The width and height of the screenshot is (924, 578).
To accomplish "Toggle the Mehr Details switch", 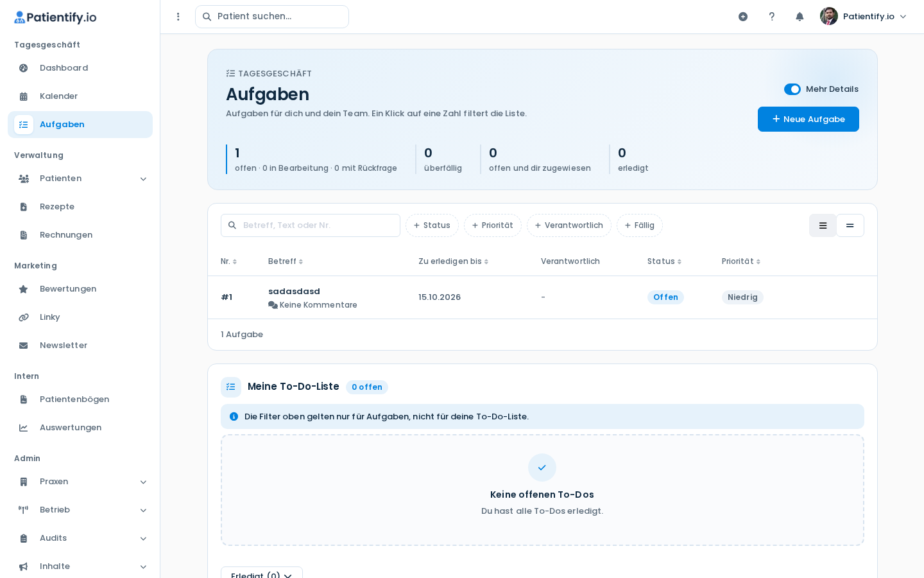I will point(792,89).
